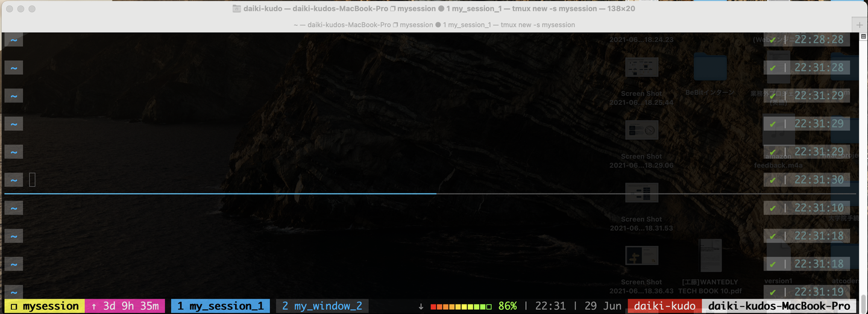Image resolution: width=868 pixels, height=314 pixels.
Task: Click the uptime arrow indicator 3d 9h 35m
Action: click(125, 306)
